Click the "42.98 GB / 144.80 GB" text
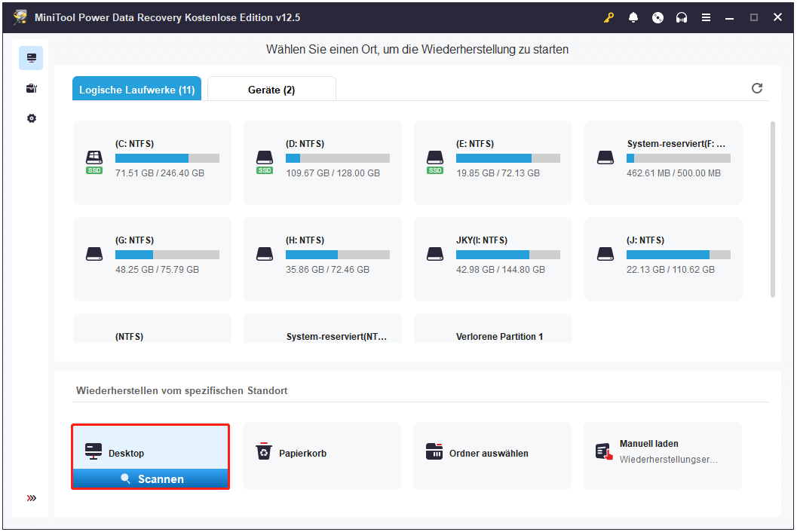This screenshot has width=797, height=532. coord(500,270)
